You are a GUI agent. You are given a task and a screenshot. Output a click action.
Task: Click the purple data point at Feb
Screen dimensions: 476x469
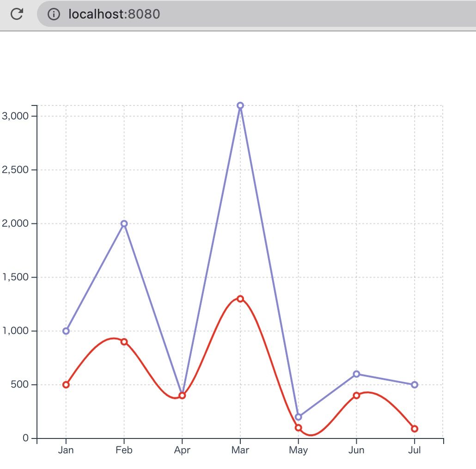click(x=124, y=224)
